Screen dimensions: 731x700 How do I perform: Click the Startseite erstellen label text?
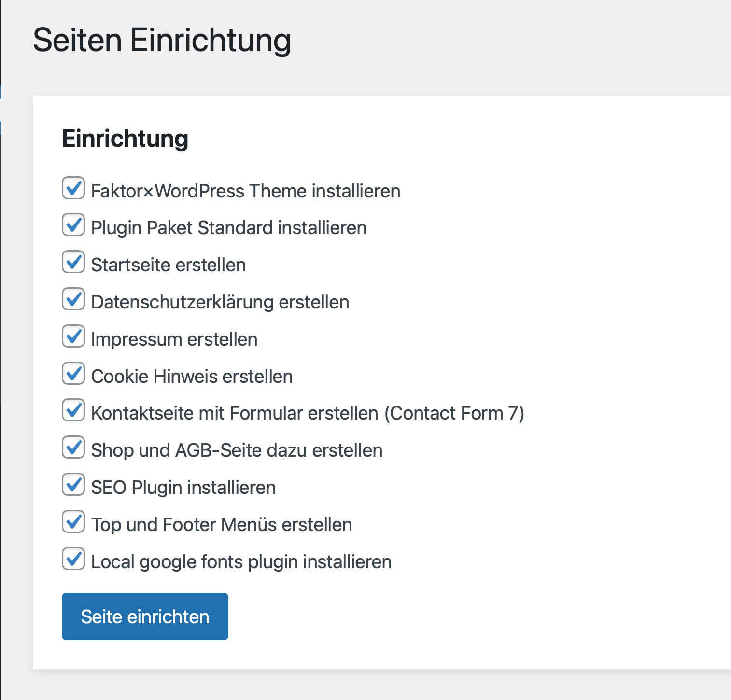pos(169,265)
